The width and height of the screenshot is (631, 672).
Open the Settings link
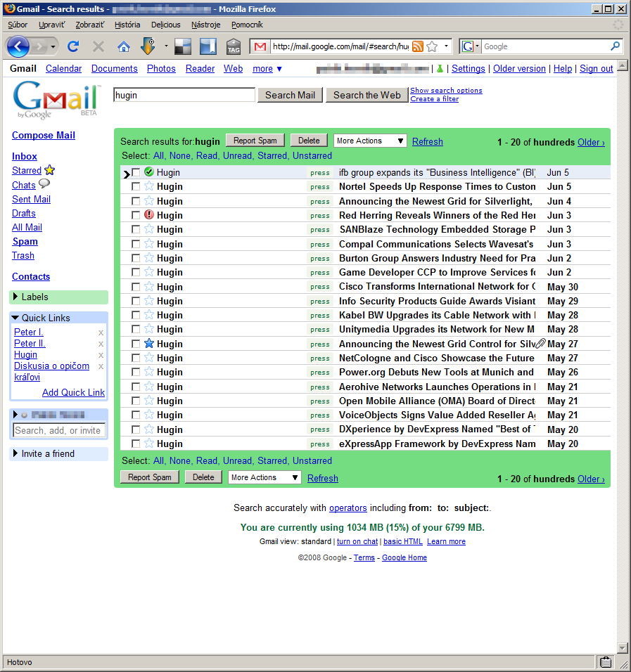click(x=469, y=69)
